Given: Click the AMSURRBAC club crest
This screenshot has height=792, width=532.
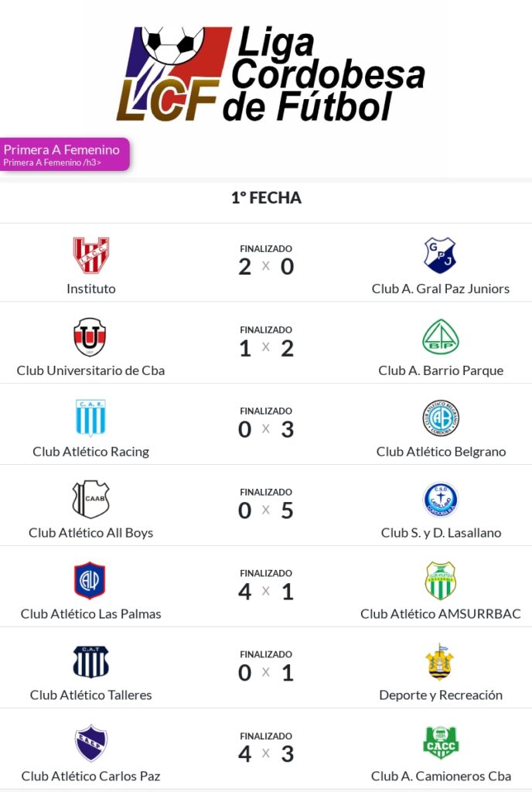Looking at the screenshot, I should point(440,580).
